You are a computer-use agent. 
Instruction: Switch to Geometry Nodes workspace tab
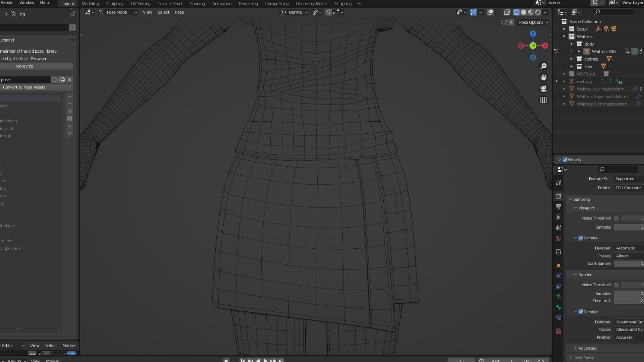[312, 4]
